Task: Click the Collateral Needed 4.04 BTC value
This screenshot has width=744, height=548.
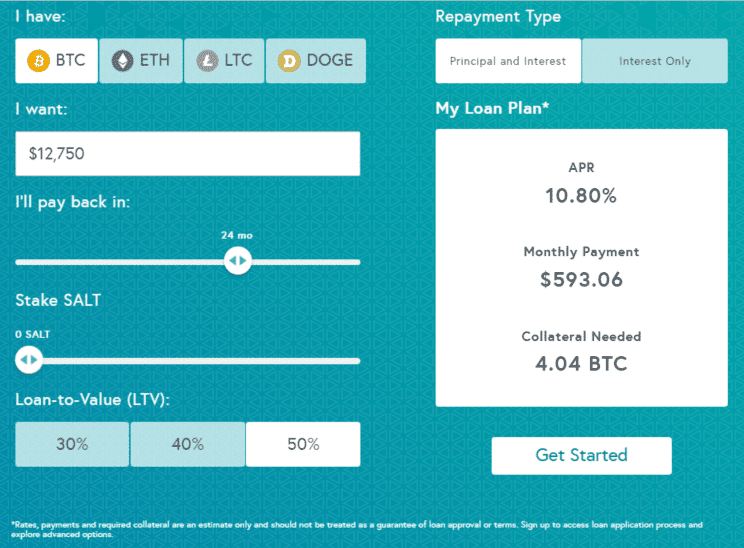Action: [581, 364]
